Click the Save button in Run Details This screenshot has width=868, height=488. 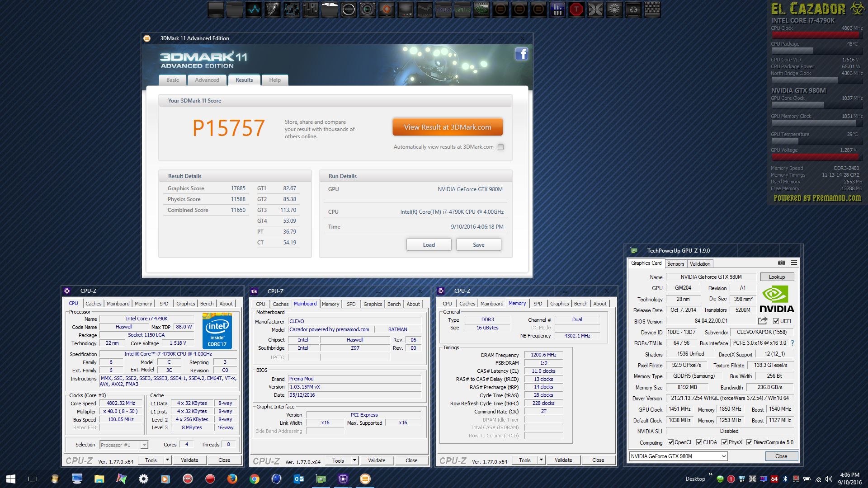(478, 244)
